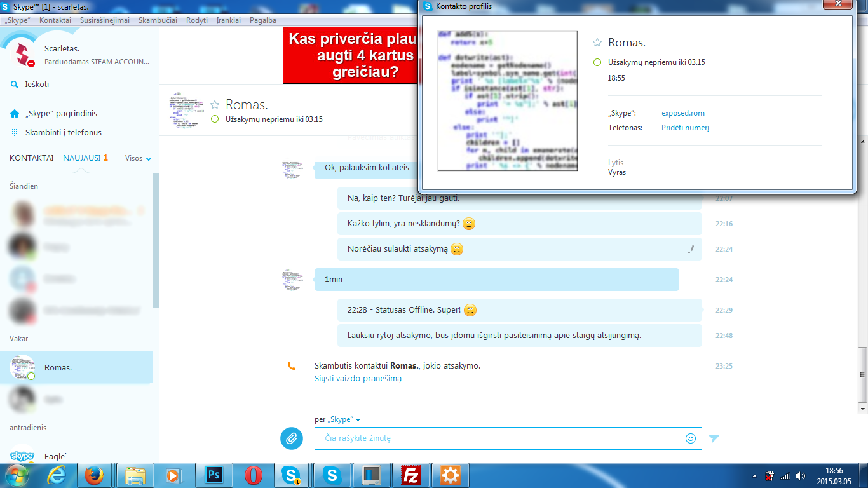Open the Skambučiai menu
This screenshot has width=868, height=488.
click(158, 20)
